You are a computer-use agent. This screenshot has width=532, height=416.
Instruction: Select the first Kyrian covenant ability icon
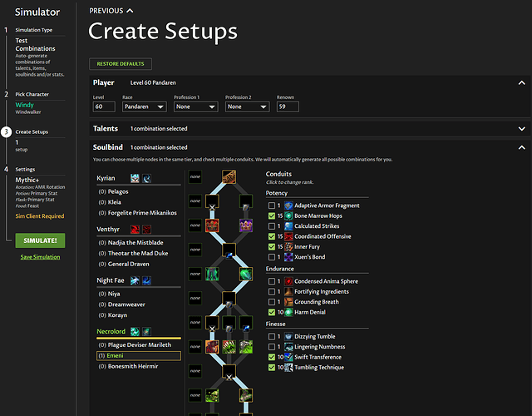click(x=135, y=178)
